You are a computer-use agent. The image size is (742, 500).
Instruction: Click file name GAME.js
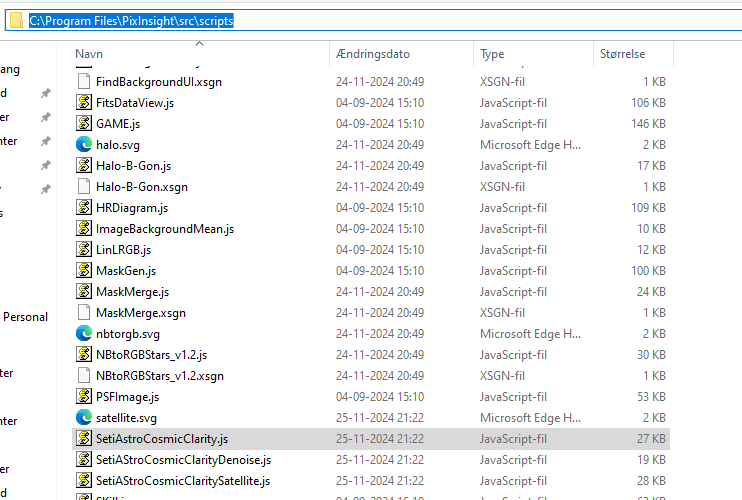tap(118, 124)
